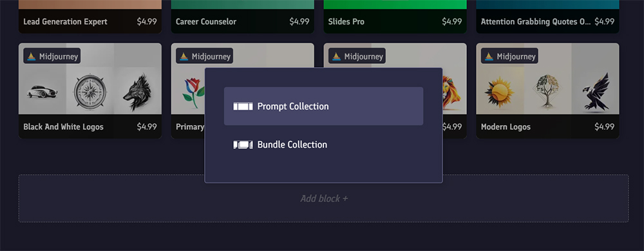Image resolution: width=644 pixels, height=251 pixels.
Task: Click the tree logo image
Action: [547, 90]
